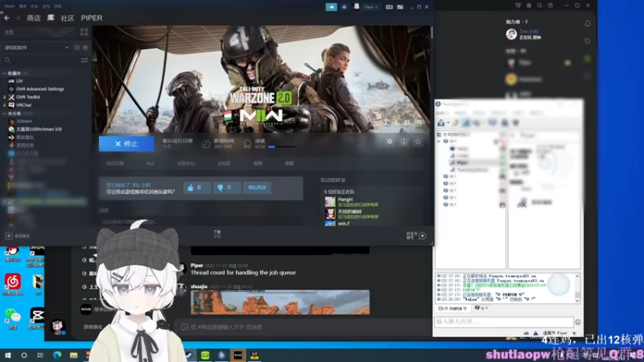The width and height of the screenshot is (644, 362).
Task: Open the TeamSpeak connect dropdown arrow
Action: [x=448, y=123]
